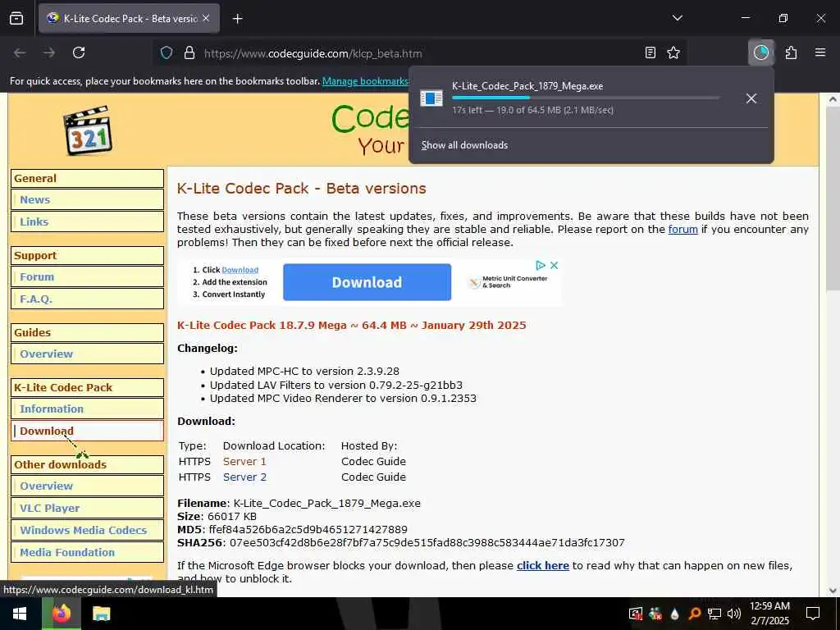
Task: Click the volume speaker tray icon
Action: point(734,614)
